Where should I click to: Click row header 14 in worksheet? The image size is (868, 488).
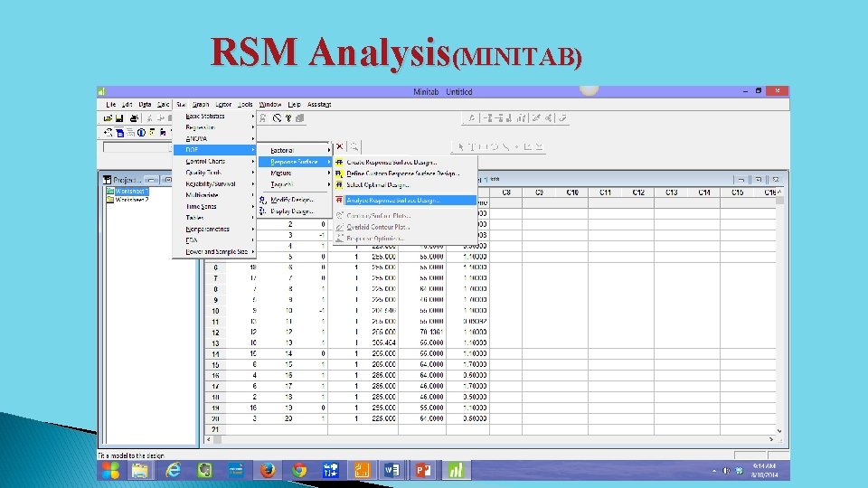tap(215, 354)
